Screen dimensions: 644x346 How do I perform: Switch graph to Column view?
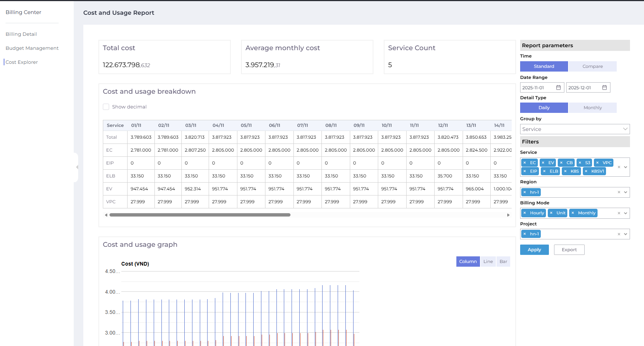468,262
